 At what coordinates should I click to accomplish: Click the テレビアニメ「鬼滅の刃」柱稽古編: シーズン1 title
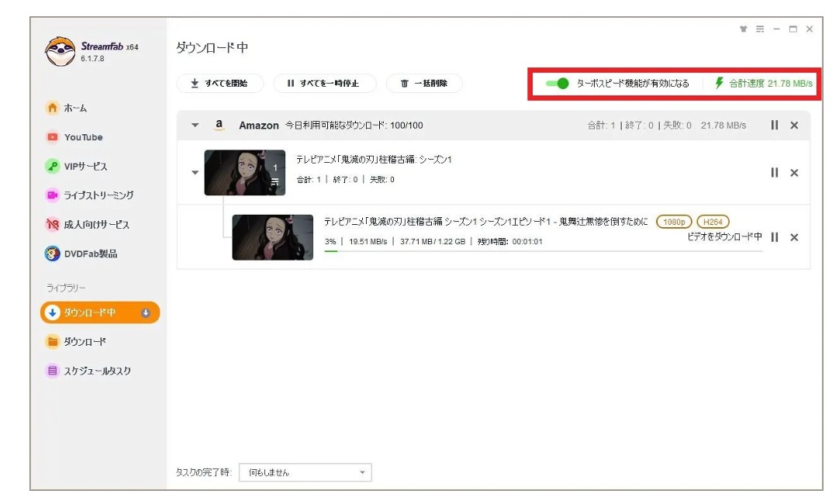pyautogui.click(x=374, y=160)
